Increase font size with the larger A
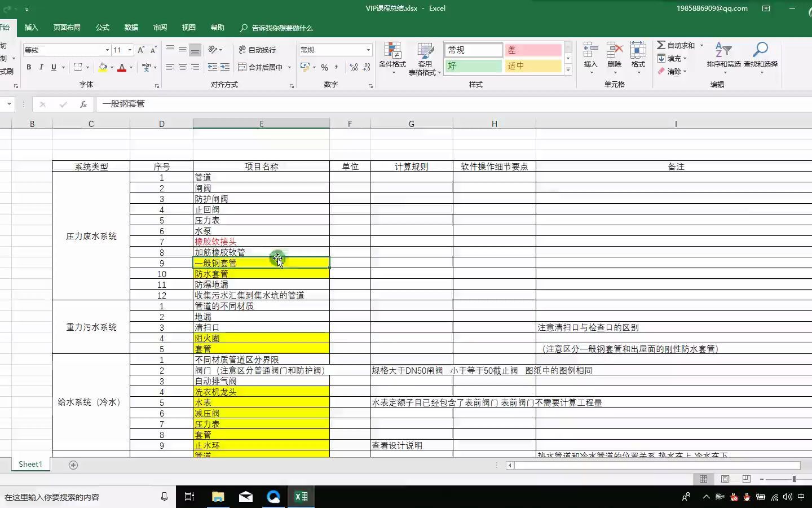Viewport: 812px width, 508px height. (x=141, y=50)
